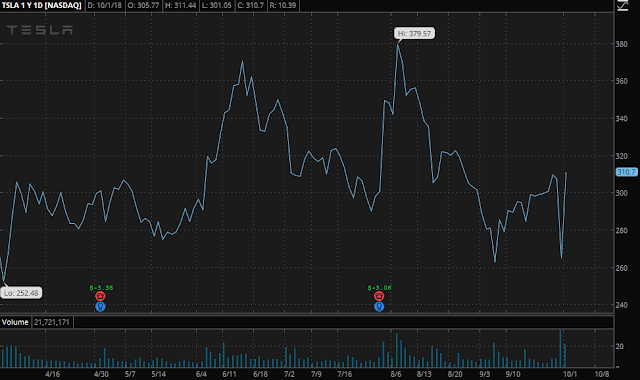
Task: Click the TSLA 1 Y 1D [NASDAQ] chart title
Action: point(42,5)
